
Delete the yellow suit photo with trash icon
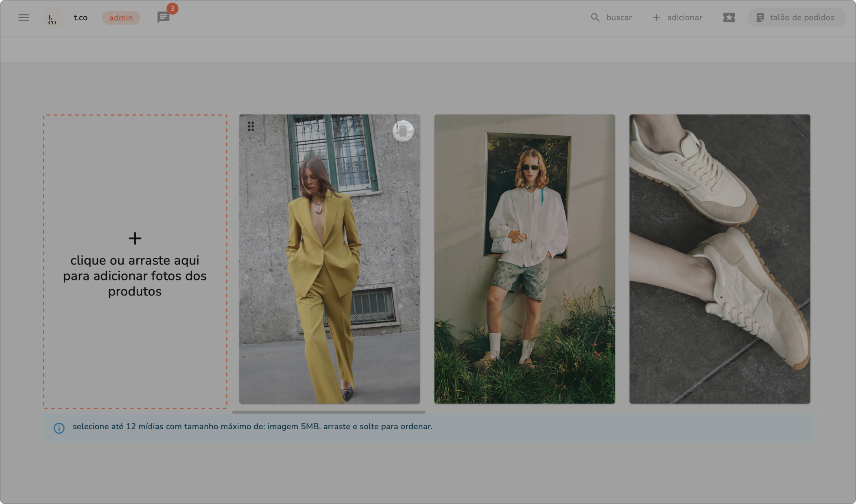point(403,131)
